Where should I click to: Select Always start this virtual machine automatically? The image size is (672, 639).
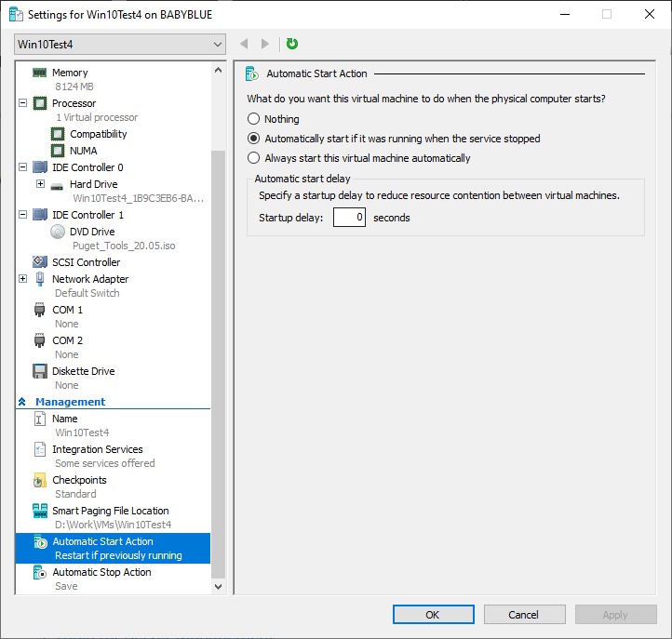tap(254, 158)
